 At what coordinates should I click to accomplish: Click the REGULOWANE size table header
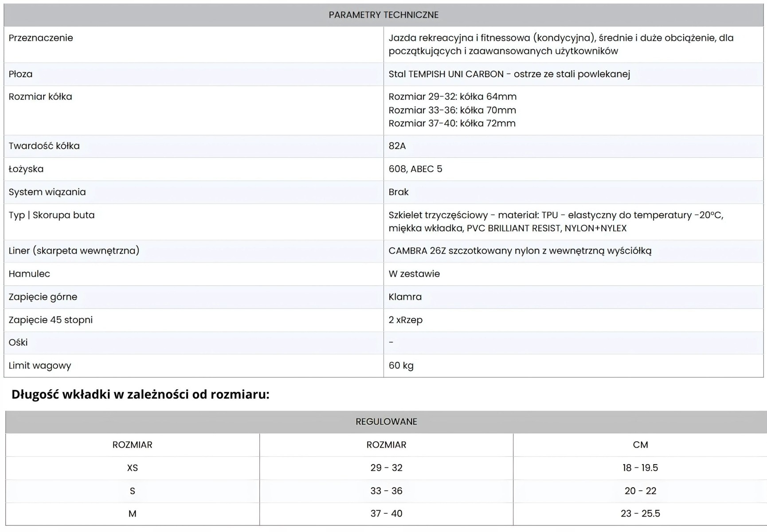pyautogui.click(x=386, y=422)
